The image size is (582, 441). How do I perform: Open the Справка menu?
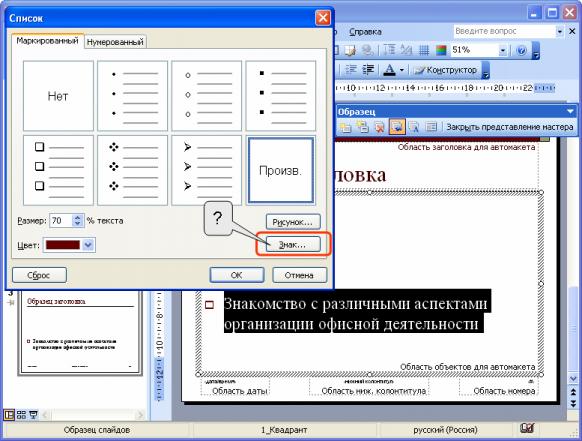(365, 32)
